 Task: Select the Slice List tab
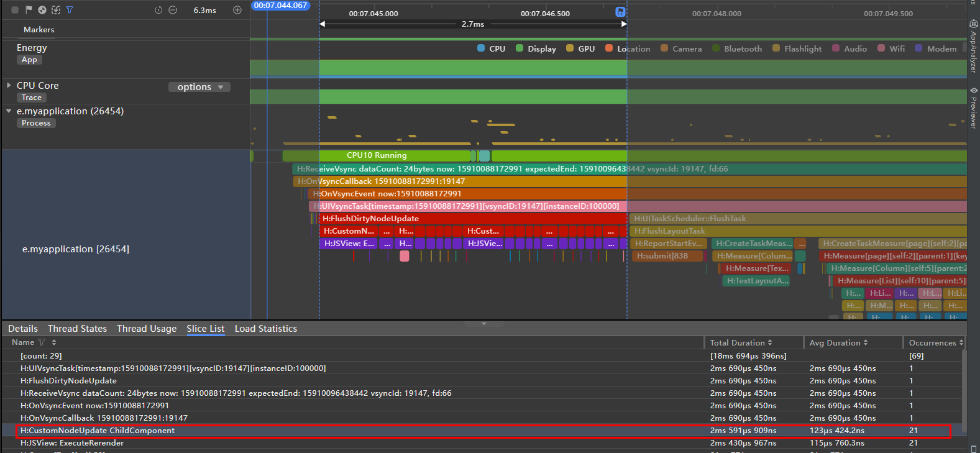click(x=206, y=329)
